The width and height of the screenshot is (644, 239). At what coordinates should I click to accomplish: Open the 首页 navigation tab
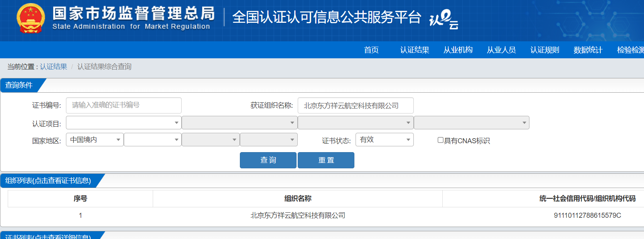click(371, 50)
